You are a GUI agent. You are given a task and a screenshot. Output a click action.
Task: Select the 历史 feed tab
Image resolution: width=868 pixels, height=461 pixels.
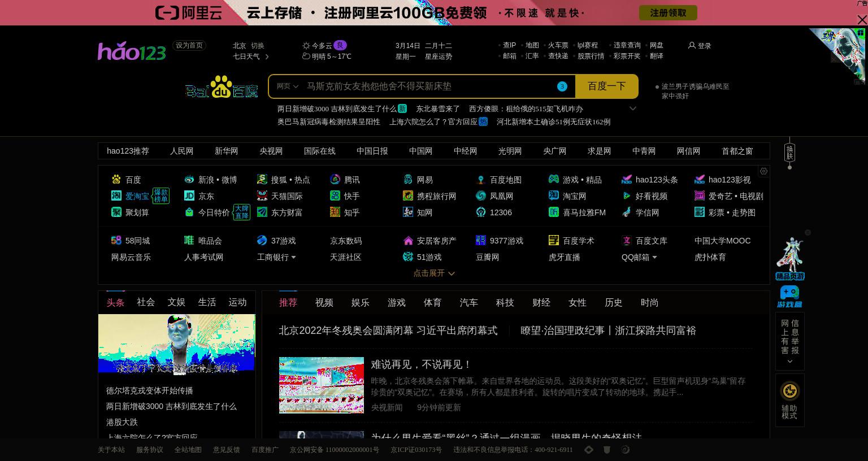614,303
